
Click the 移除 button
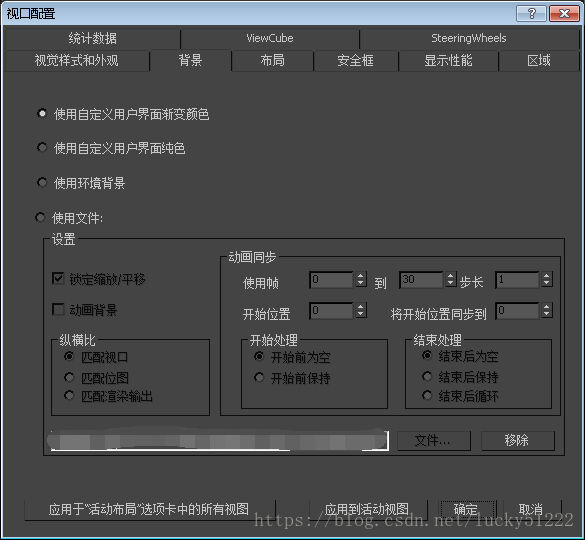[517, 441]
